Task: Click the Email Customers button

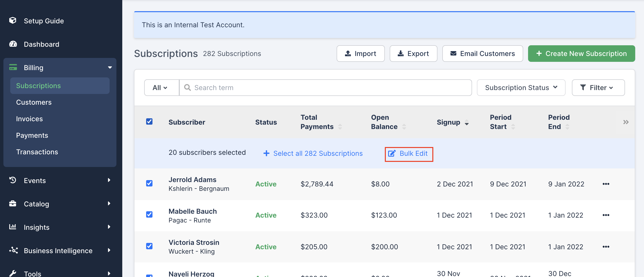Action: pos(483,54)
